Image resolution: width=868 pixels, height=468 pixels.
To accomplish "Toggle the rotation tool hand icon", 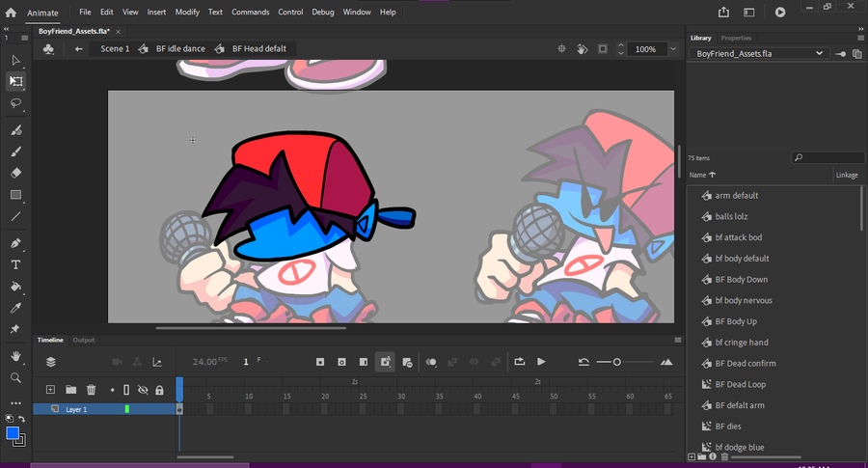I will [x=582, y=49].
